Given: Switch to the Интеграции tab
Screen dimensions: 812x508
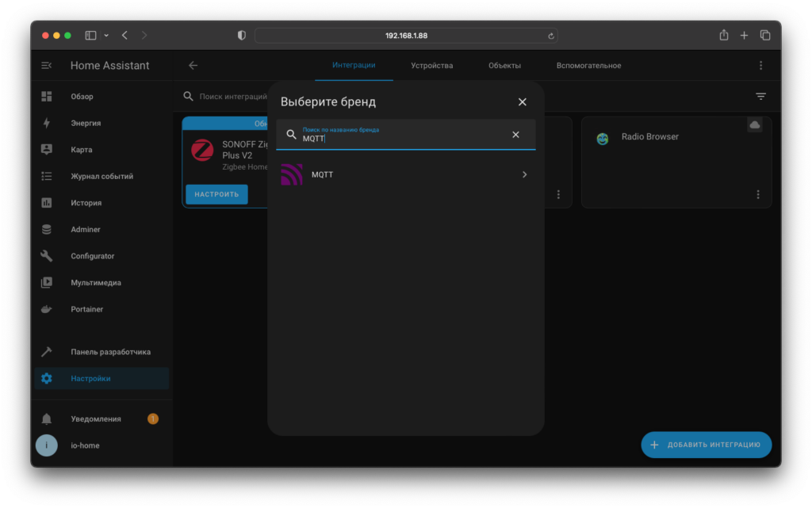Looking at the screenshot, I should tap(354, 65).
